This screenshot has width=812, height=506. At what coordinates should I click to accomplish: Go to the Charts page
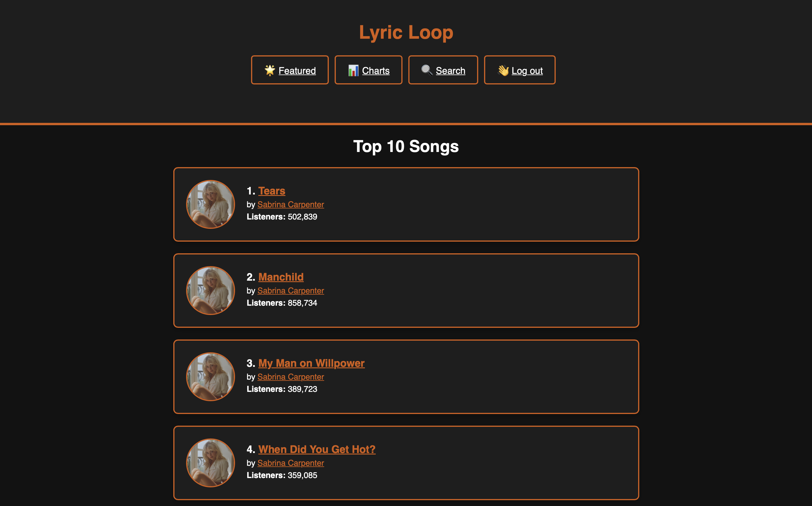point(375,71)
